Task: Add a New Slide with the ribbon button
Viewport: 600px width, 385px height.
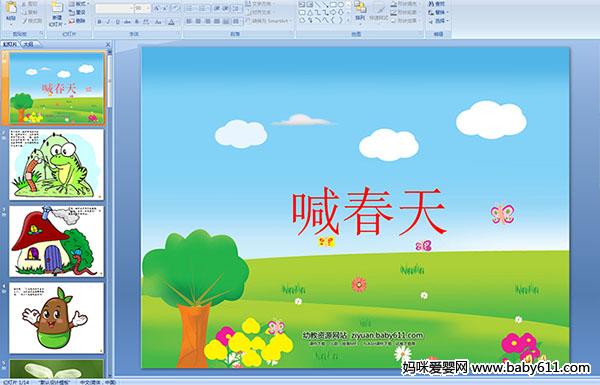Action: [x=57, y=14]
